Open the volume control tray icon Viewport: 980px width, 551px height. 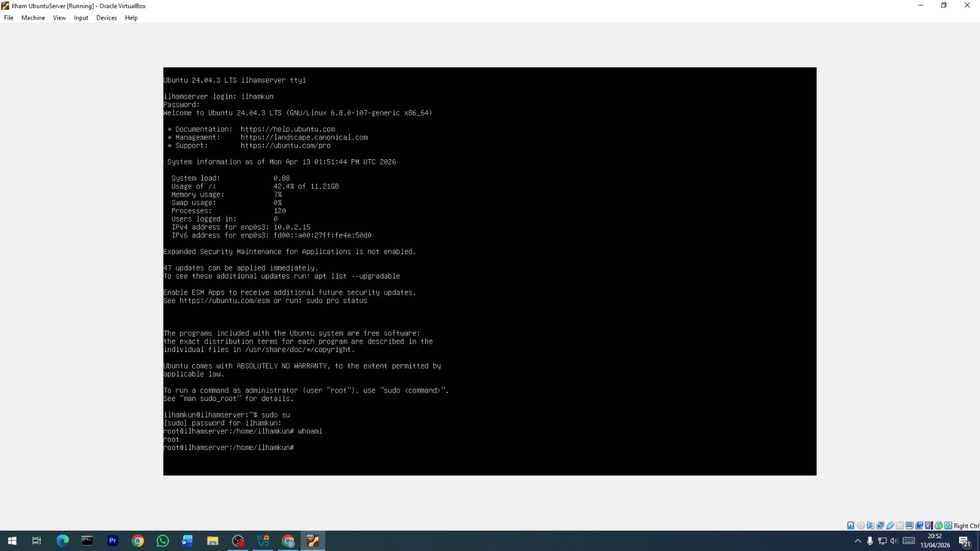[894, 541]
